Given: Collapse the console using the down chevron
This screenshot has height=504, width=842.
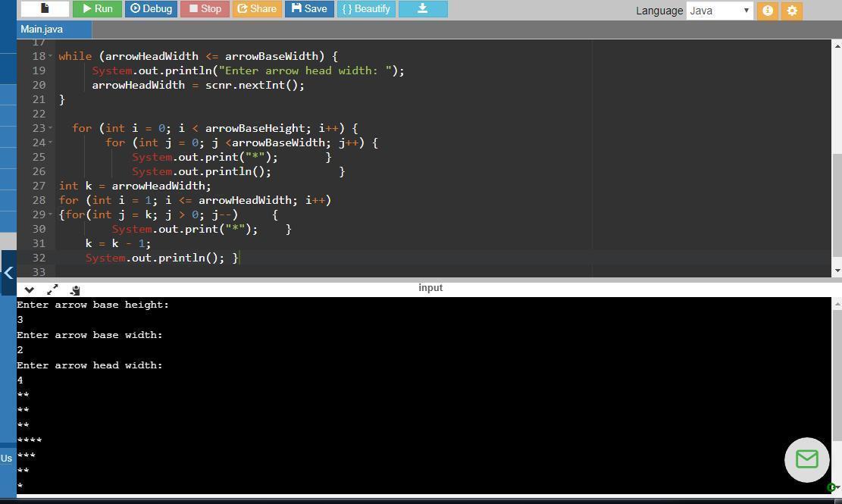Looking at the screenshot, I should [x=29, y=290].
